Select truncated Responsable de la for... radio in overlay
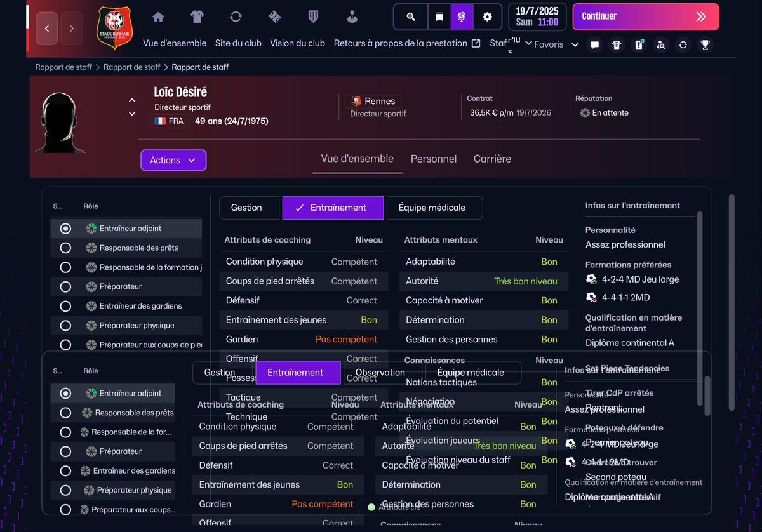 click(x=65, y=432)
